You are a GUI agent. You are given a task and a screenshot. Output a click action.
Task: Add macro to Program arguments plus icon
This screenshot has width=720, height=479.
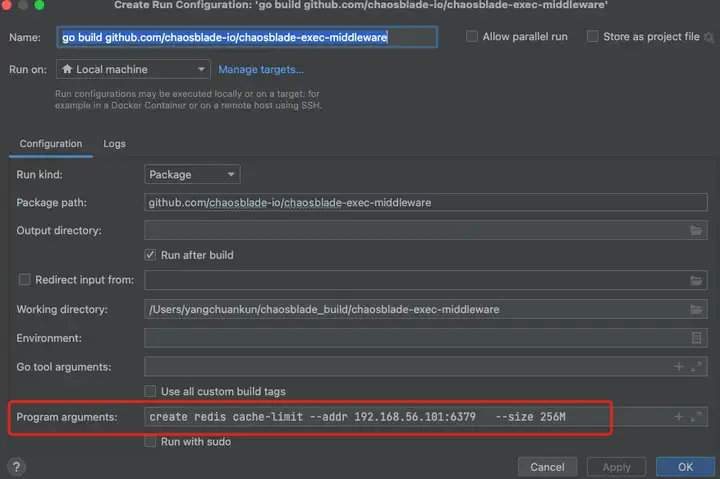pyautogui.click(x=678, y=417)
